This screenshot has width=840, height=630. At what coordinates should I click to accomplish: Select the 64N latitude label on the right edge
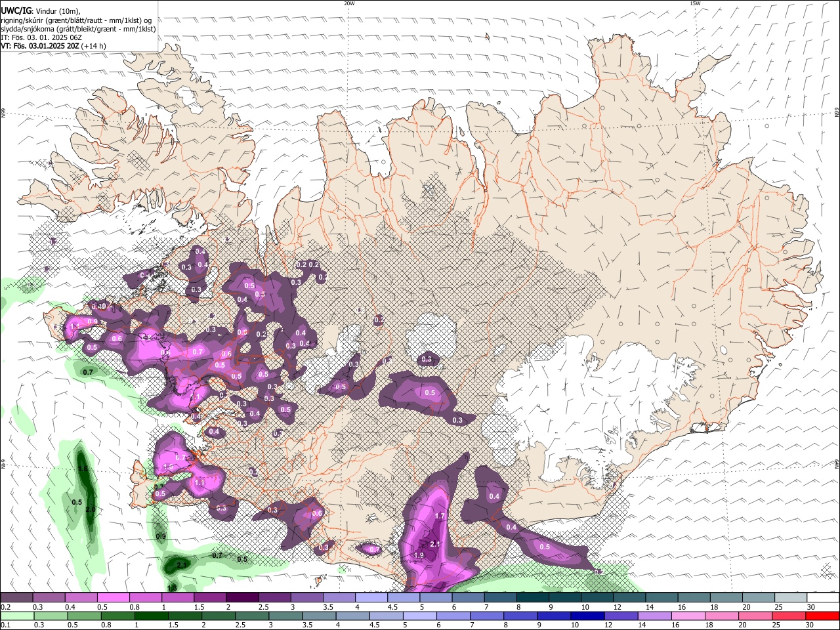point(837,464)
